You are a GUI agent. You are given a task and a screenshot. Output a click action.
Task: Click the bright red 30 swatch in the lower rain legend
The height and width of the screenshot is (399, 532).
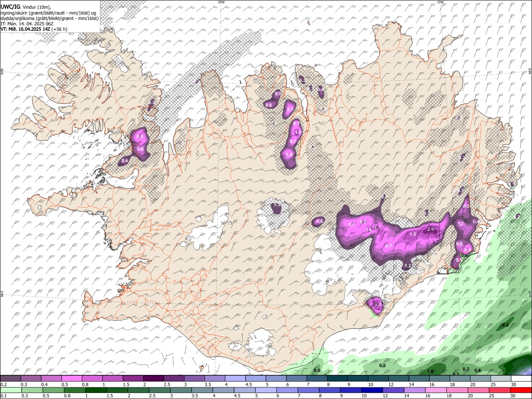point(521,390)
